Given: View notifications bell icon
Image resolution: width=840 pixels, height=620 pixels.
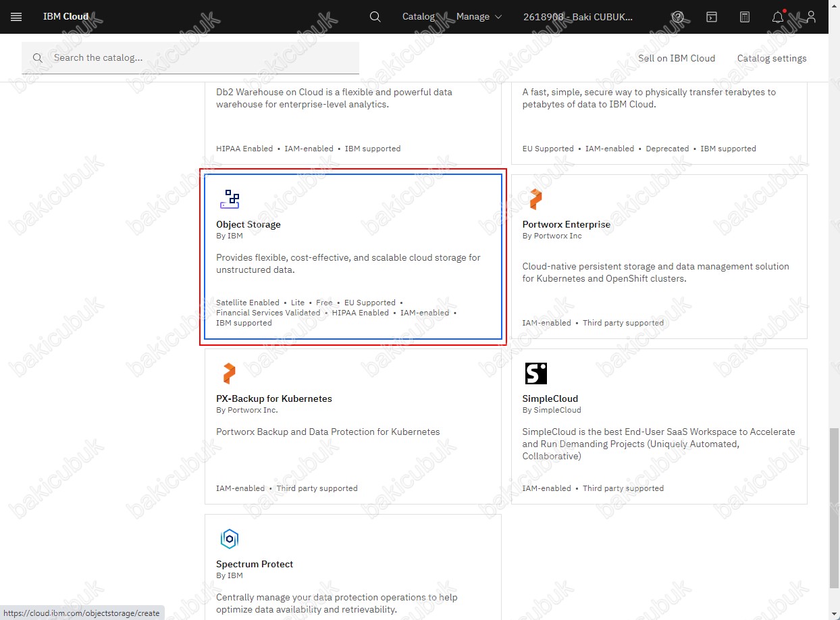Looking at the screenshot, I should [x=778, y=17].
